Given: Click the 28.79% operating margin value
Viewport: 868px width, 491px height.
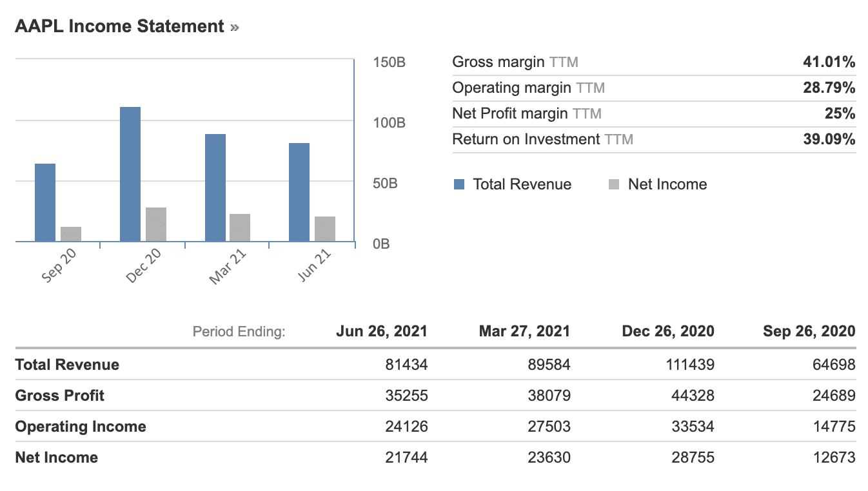Looking at the screenshot, I should (x=829, y=88).
